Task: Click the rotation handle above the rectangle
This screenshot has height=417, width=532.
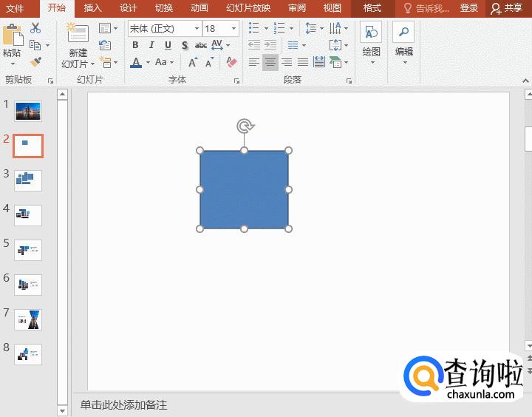Action: pos(245,126)
